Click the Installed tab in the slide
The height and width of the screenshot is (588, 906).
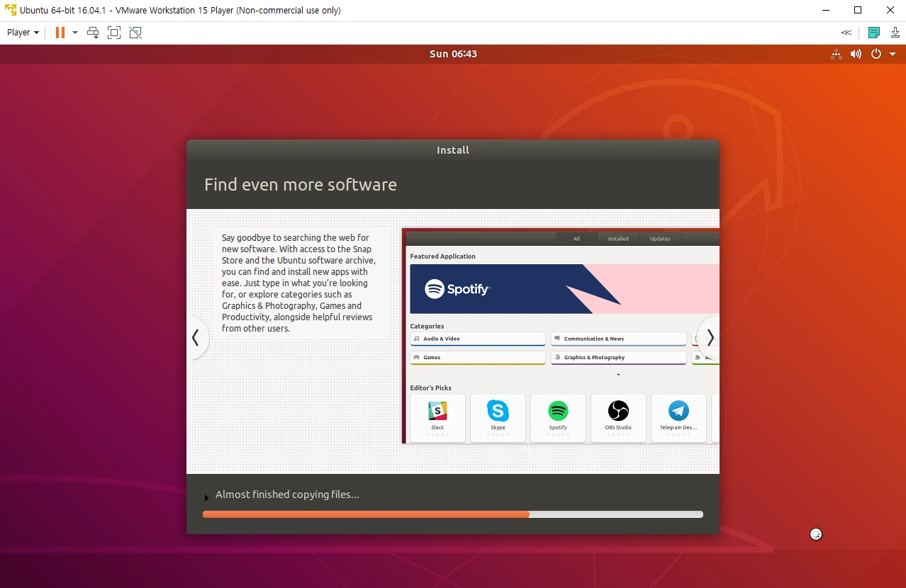[618, 239]
